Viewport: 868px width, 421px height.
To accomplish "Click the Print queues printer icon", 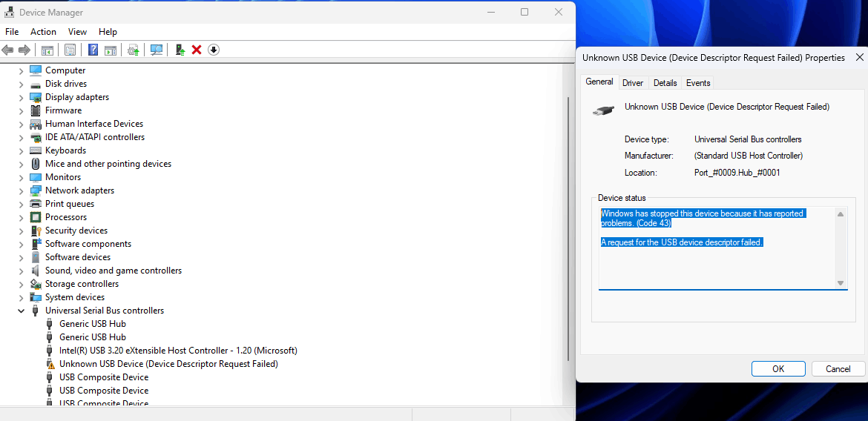I will (36, 204).
